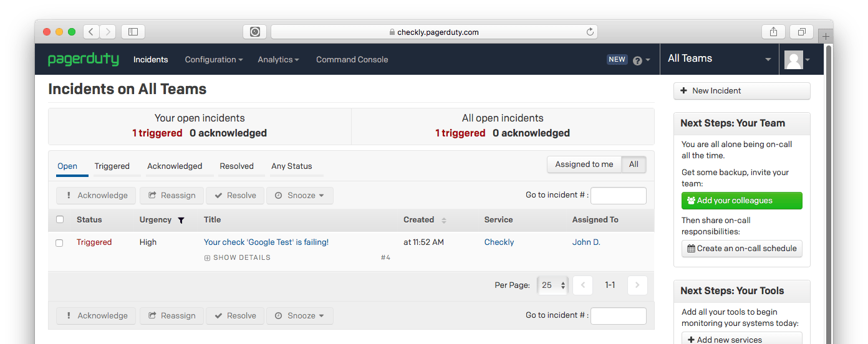Open the Analytics dropdown menu

pos(278,60)
